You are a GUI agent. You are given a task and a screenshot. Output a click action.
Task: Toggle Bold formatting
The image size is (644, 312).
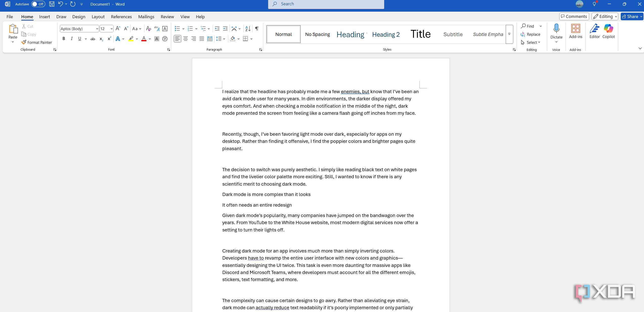64,39
